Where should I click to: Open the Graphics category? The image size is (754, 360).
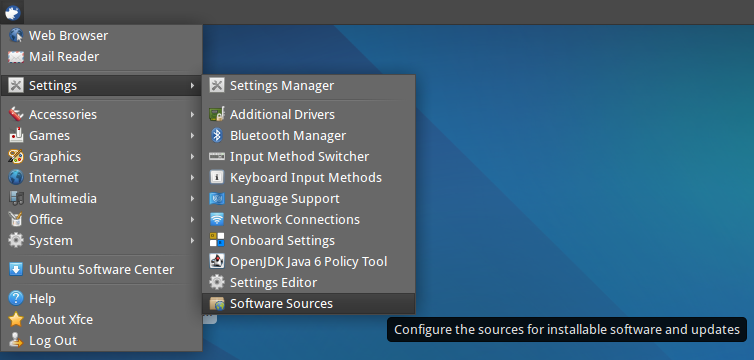[101, 157]
